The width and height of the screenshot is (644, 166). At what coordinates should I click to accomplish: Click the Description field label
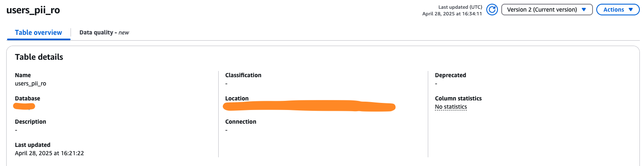click(30, 122)
